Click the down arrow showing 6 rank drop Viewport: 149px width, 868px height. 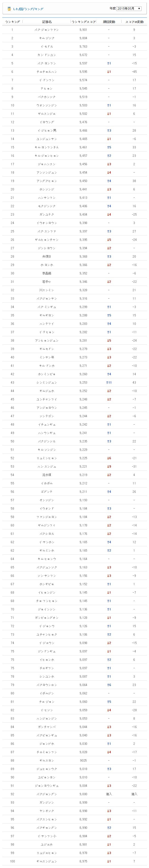click(109, 458)
